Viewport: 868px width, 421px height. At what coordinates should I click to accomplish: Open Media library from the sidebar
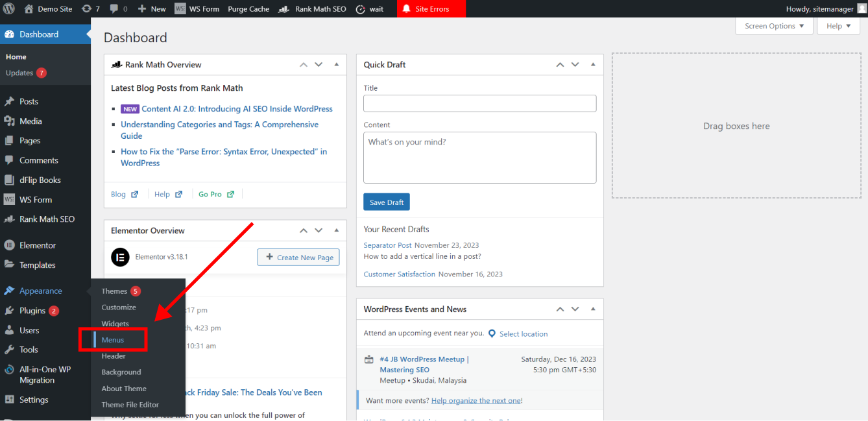(x=30, y=121)
